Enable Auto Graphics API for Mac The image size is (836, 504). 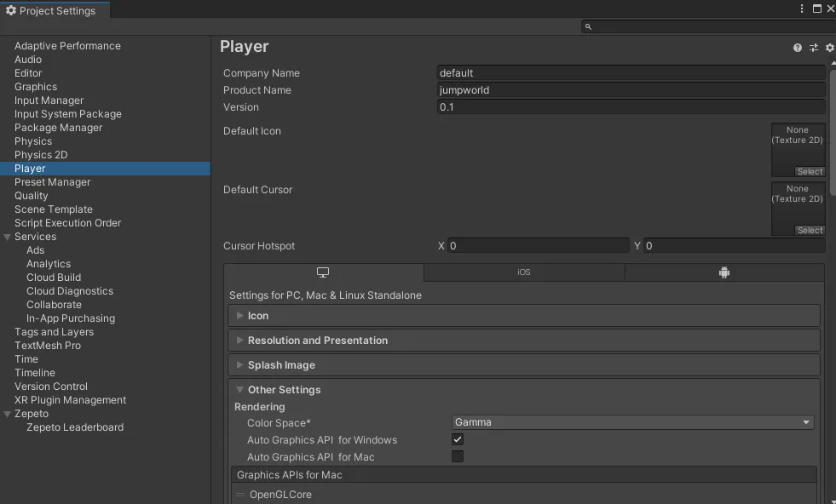458,456
